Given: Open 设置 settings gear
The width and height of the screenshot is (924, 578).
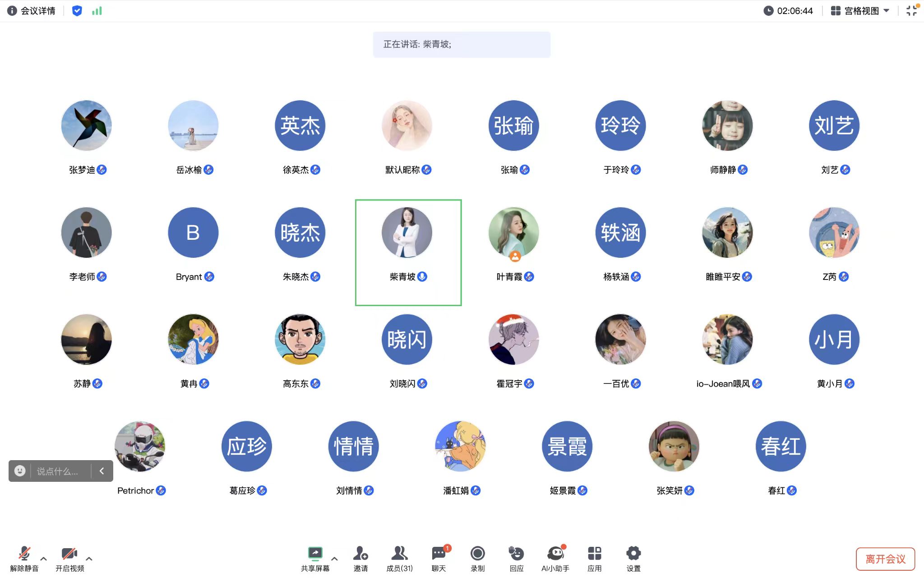Looking at the screenshot, I should pyautogui.click(x=633, y=559).
